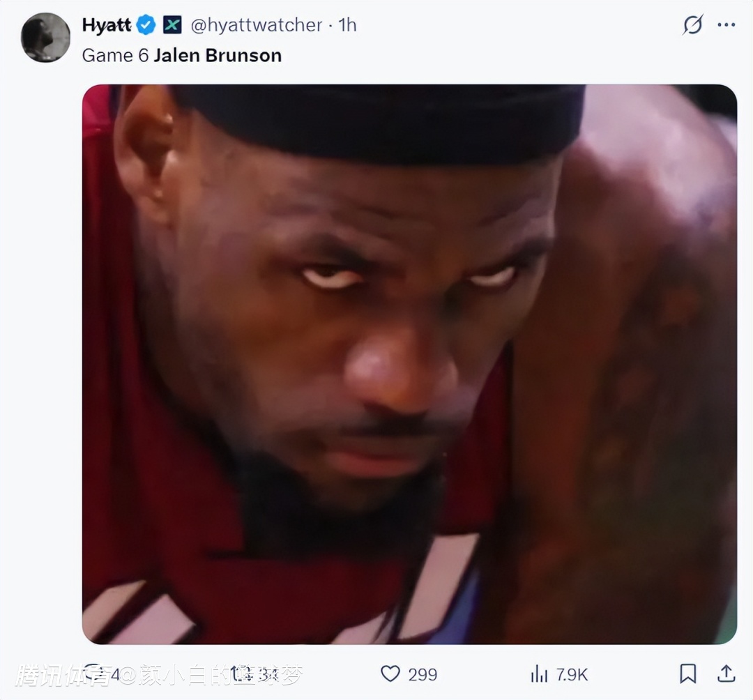
Task: Bookmark this post
Action: pyautogui.click(x=687, y=674)
